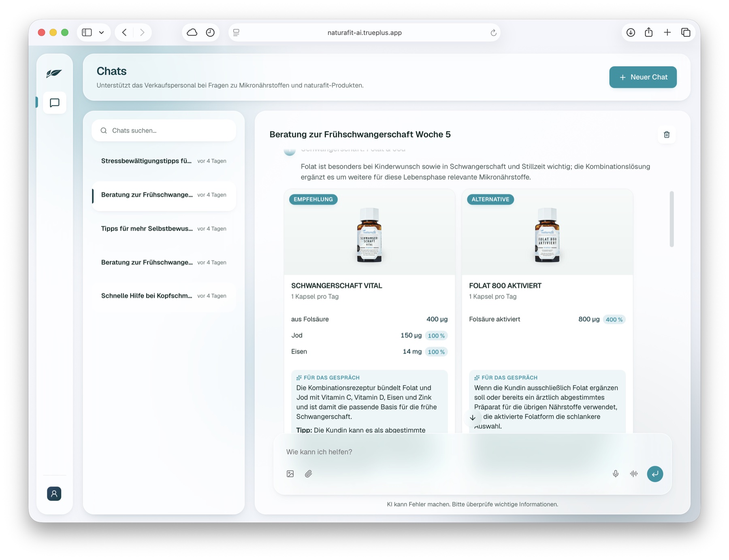Go forward with the browser forward arrow

(142, 32)
